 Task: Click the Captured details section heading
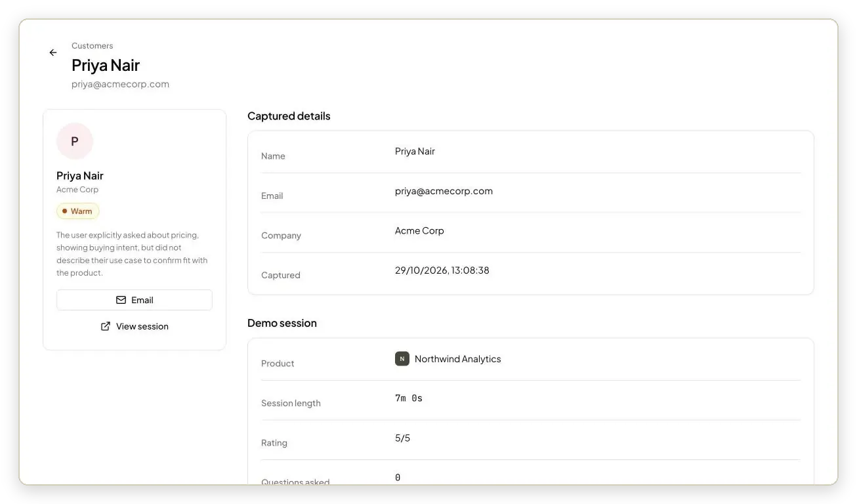click(289, 116)
